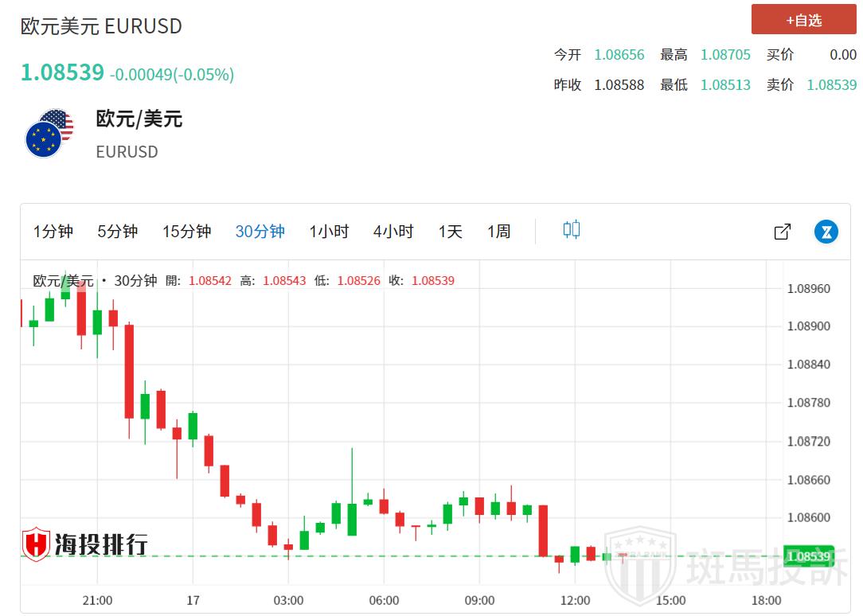Viewport: 863px width, 616px height.
Task: Click the blue hourglass logo icon
Action: [x=826, y=232]
